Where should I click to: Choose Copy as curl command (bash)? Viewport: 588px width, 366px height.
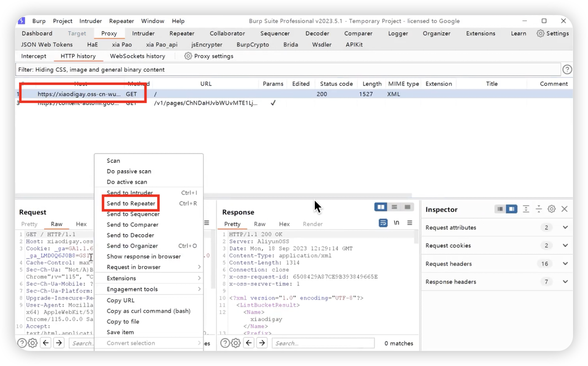[149, 311]
